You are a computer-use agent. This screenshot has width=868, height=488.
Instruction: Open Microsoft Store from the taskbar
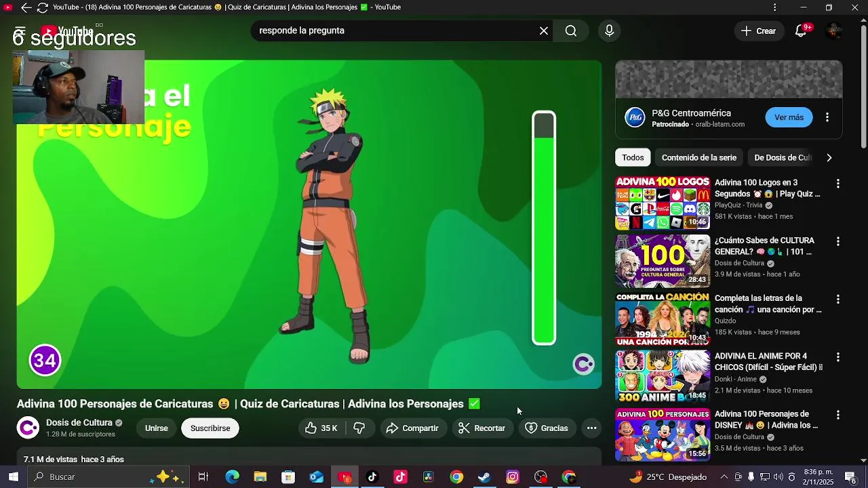288,477
